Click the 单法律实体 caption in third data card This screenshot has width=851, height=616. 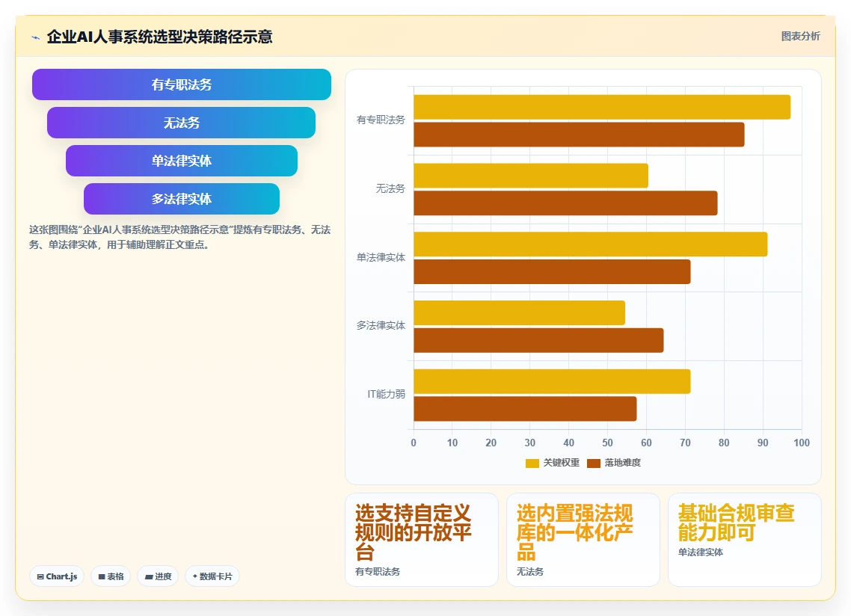click(x=701, y=552)
